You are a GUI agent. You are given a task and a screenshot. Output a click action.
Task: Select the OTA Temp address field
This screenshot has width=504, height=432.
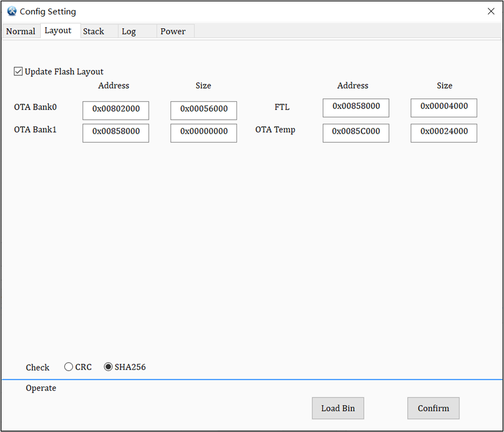tap(356, 133)
